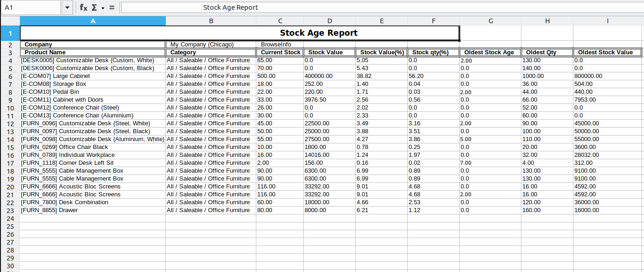Click the Sum (Σ) icon
Viewport: 644px width, 272px height.
[x=94, y=7]
